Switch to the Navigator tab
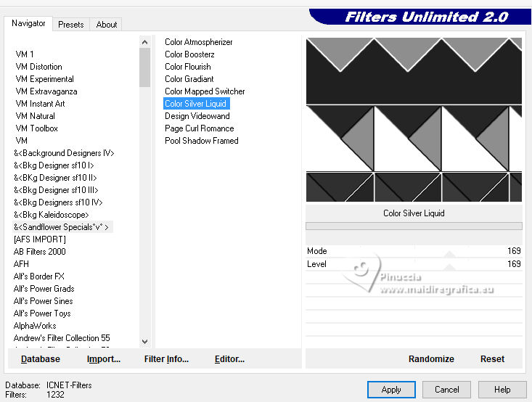532x402 pixels. [28, 23]
